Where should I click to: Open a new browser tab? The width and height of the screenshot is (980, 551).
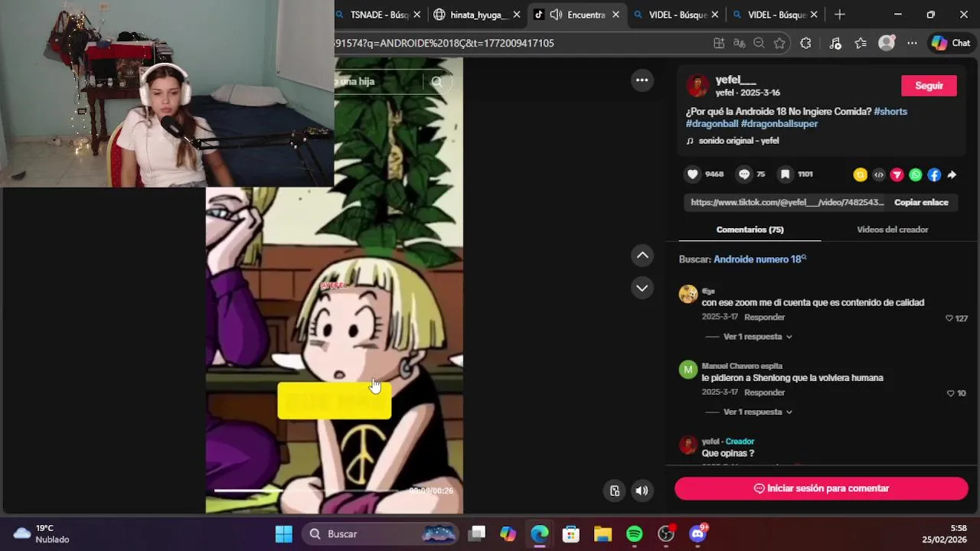tap(840, 15)
